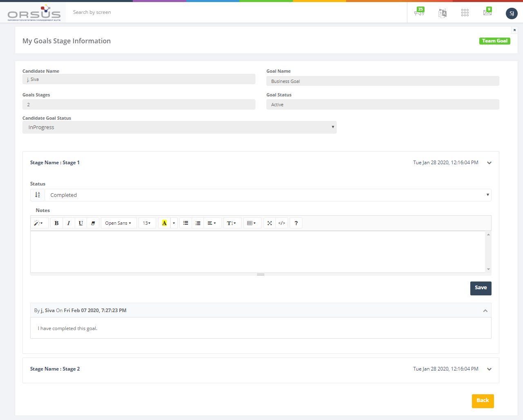Toggle underline formatting in Notes
This screenshot has height=420, width=523.
(81, 223)
